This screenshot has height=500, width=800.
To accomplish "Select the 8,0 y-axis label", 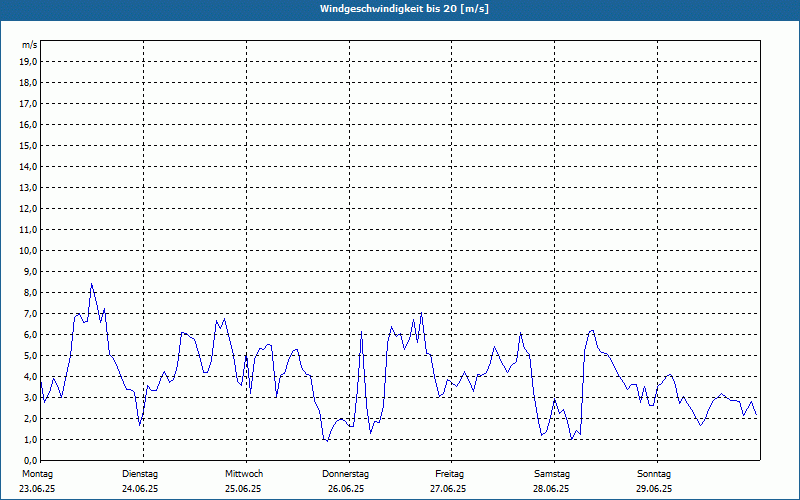I will click(30, 292).
